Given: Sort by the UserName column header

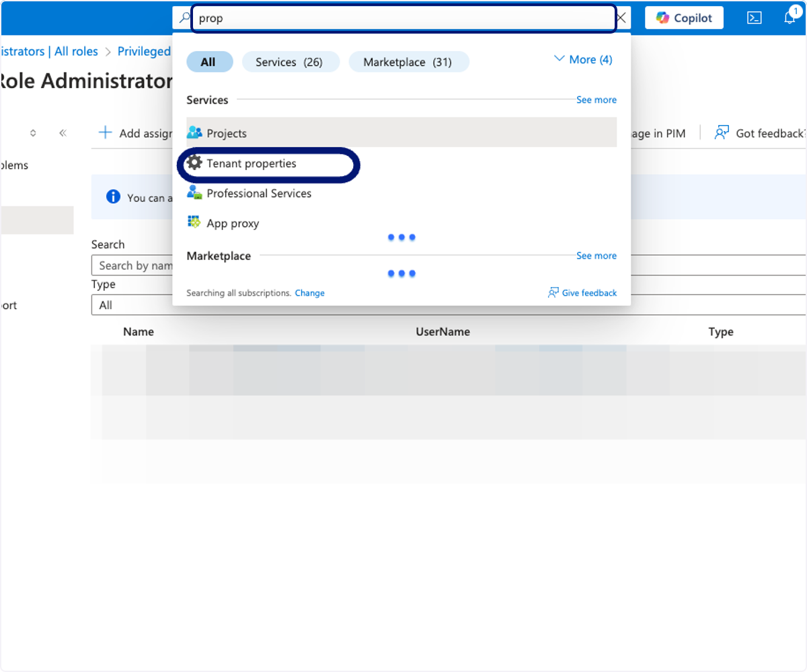Looking at the screenshot, I should (x=443, y=331).
